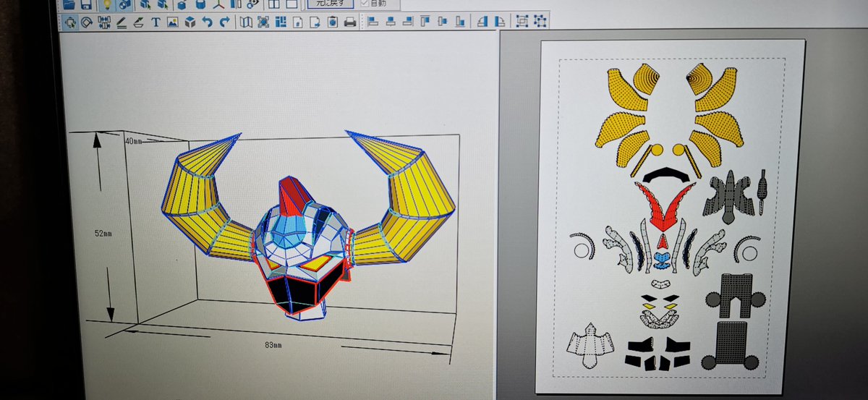The image size is (868, 400).
Task: Undo the last action
Action: tap(208, 22)
